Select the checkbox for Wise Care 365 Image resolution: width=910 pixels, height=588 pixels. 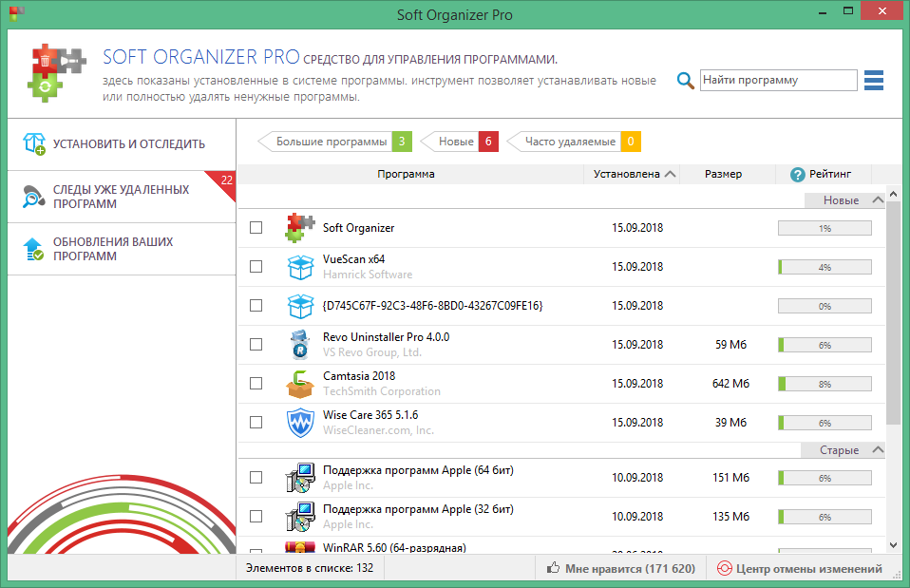(255, 422)
